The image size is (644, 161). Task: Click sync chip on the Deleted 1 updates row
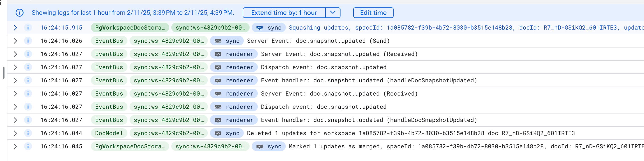click(x=227, y=133)
